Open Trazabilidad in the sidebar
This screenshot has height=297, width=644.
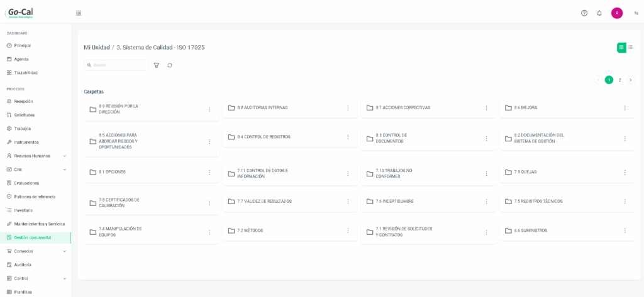[x=25, y=73]
